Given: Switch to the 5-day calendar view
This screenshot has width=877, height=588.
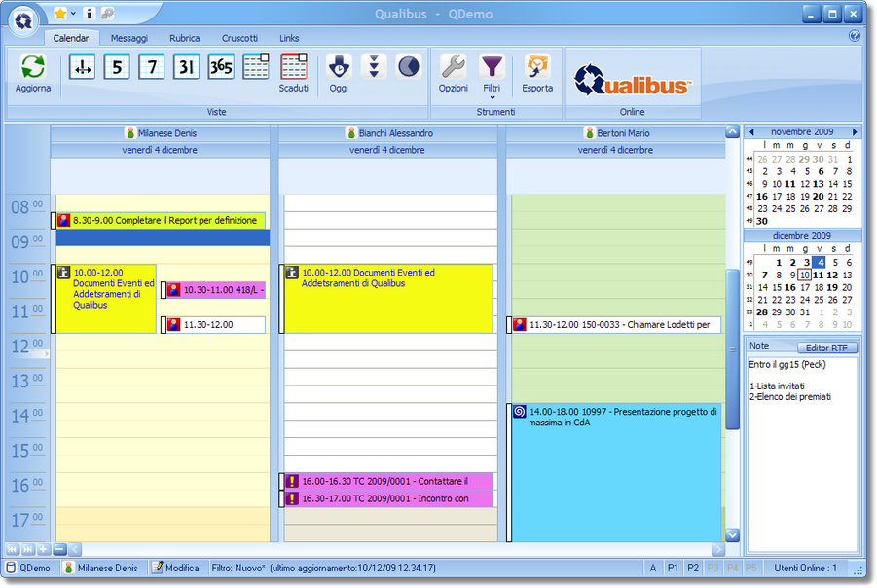Looking at the screenshot, I should click(x=117, y=67).
